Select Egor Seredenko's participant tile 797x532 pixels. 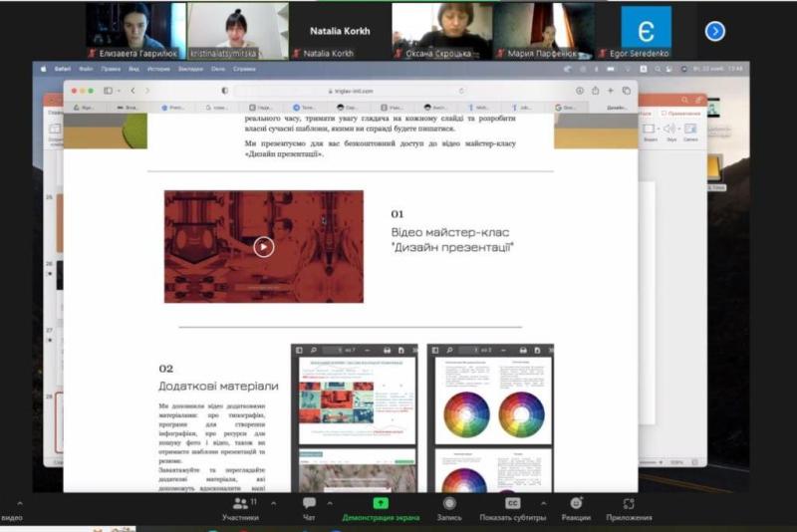[x=646, y=31]
